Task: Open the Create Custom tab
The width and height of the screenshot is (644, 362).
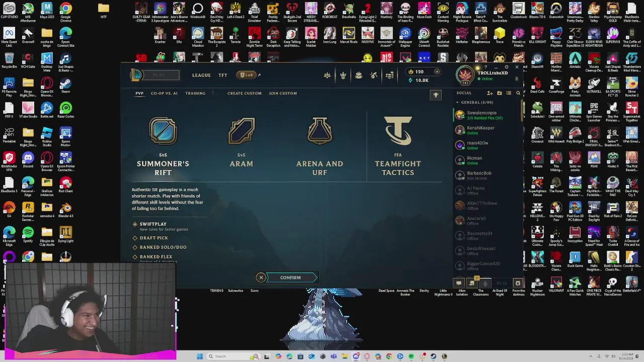Action: click(245, 93)
